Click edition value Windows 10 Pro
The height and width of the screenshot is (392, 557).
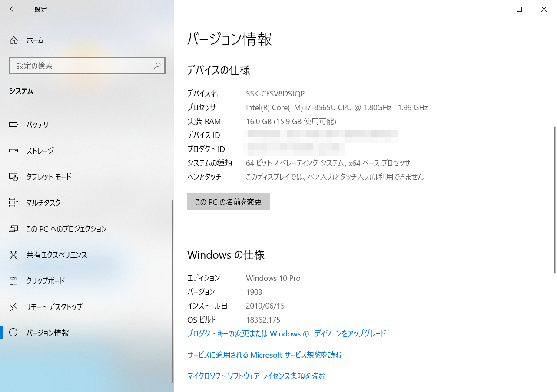tap(273, 278)
